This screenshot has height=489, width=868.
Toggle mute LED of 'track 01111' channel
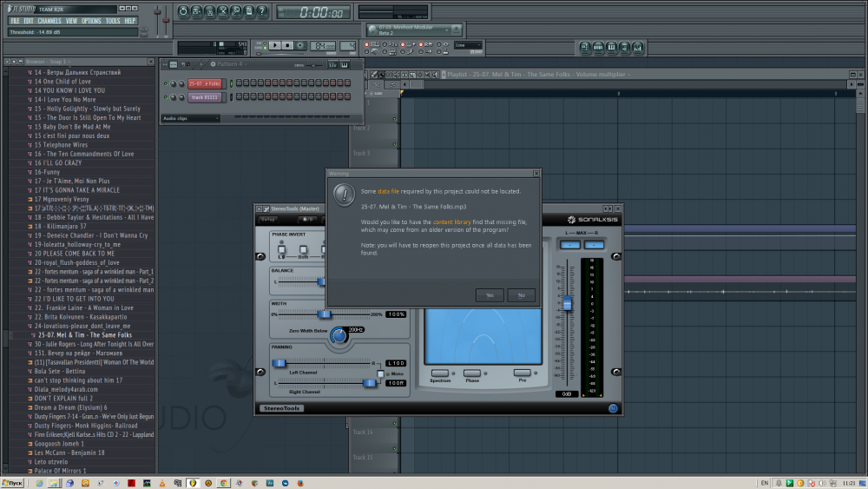pos(166,97)
